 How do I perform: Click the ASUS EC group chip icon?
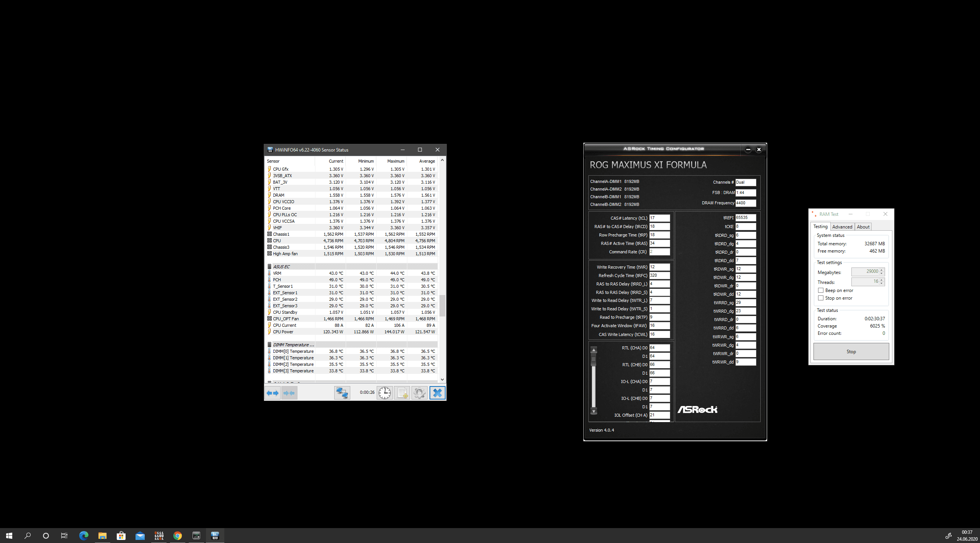269,267
